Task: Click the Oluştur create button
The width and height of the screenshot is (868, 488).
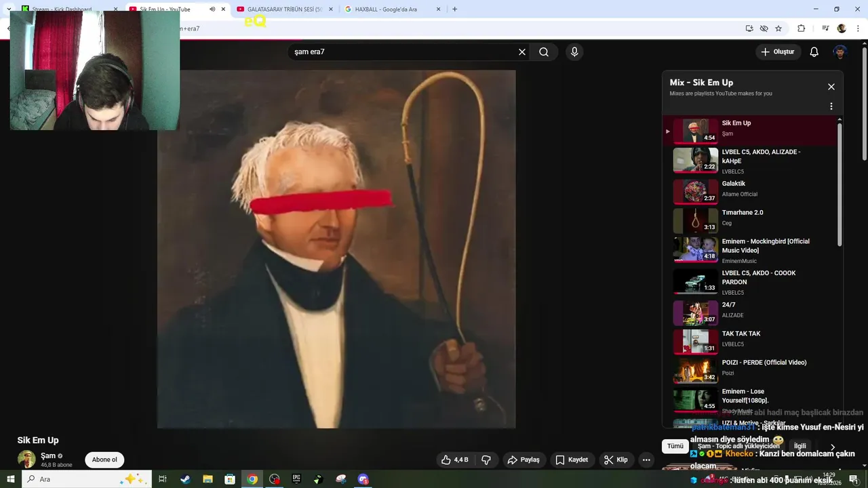Action: click(778, 52)
